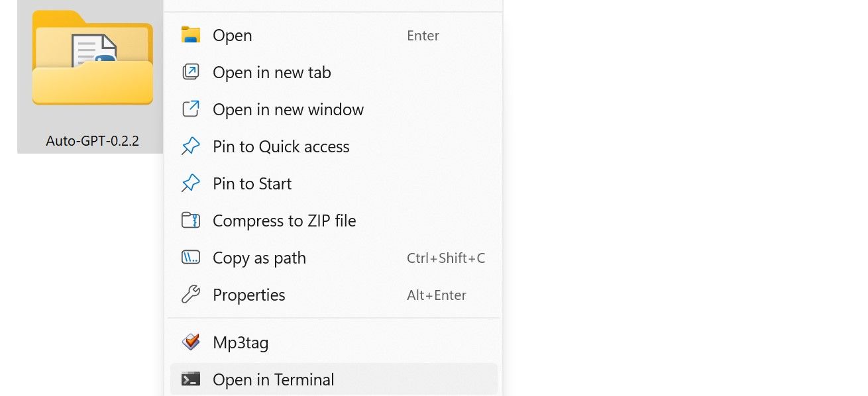
Task: Copy the folder path
Action: pyautogui.click(x=259, y=258)
